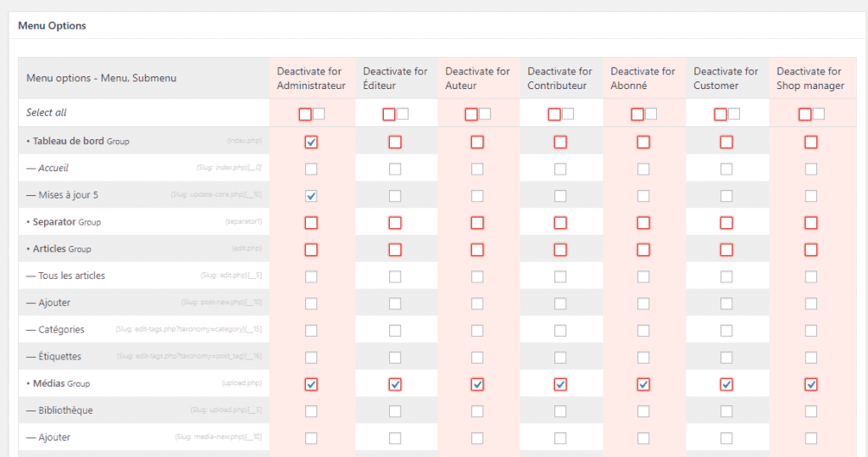Click the 'Select all' row label

46,113
